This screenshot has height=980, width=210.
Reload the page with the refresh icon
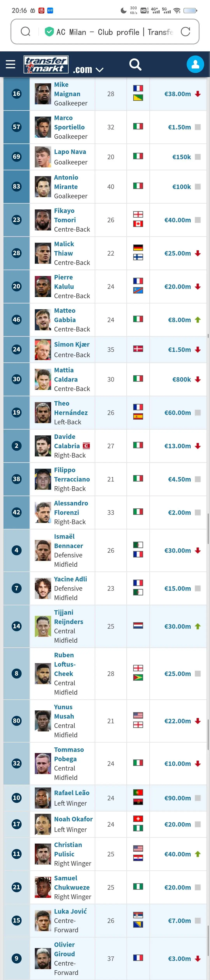pos(185,32)
